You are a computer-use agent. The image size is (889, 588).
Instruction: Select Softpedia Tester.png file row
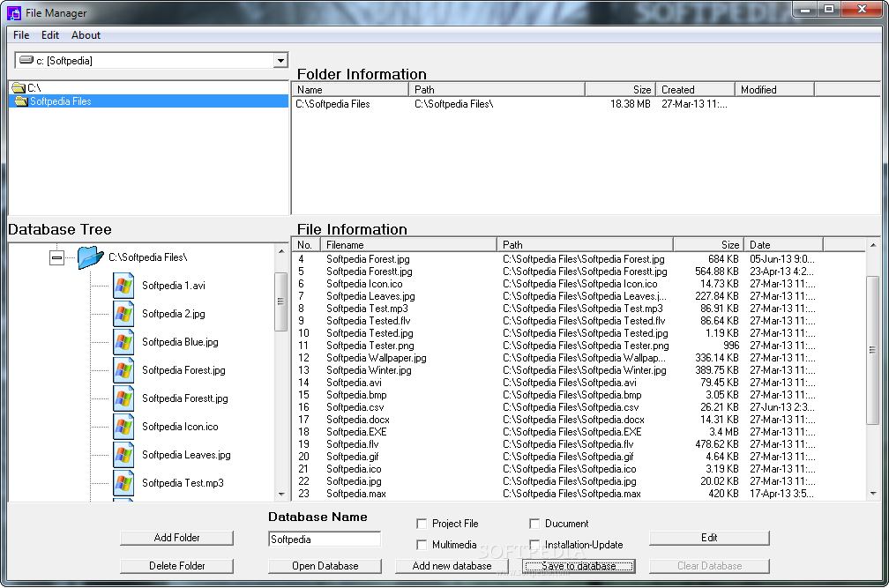[x=579, y=346]
